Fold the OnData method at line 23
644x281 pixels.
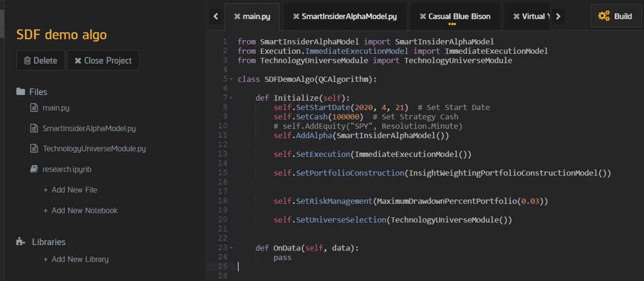pos(231,248)
